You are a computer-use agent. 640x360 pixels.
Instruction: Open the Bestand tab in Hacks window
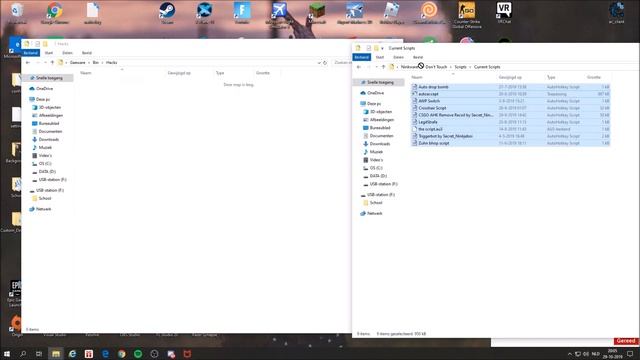point(31,53)
